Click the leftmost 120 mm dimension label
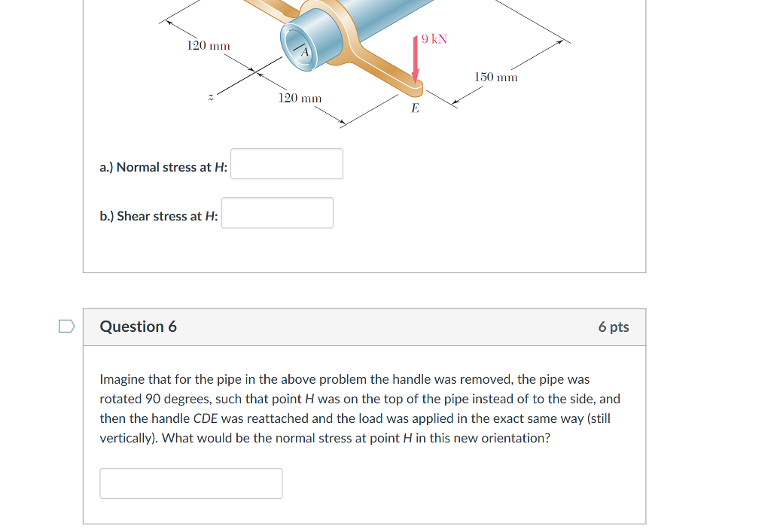Viewport: 771px width, 532px height. pos(208,45)
